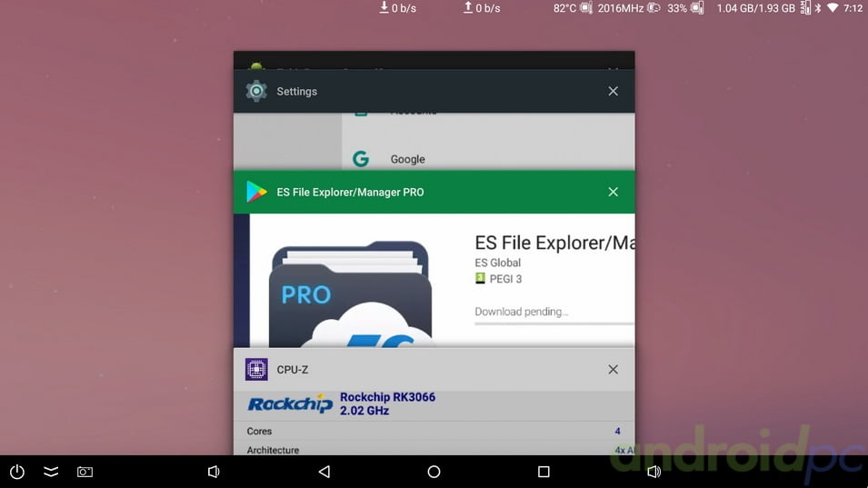Image resolution: width=868 pixels, height=488 pixels.
Task: Tap the 1.04 GB/1.93 GB memory readout
Action: coord(755,8)
